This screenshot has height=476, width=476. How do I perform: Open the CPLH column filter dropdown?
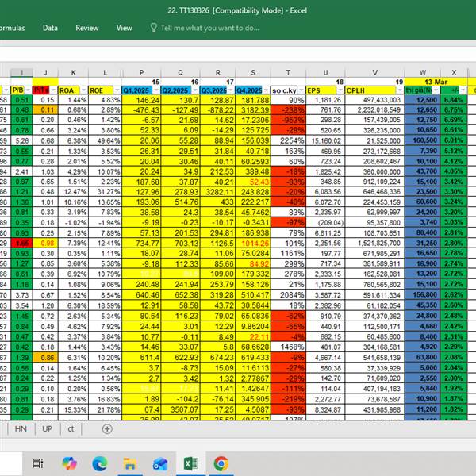click(400, 90)
